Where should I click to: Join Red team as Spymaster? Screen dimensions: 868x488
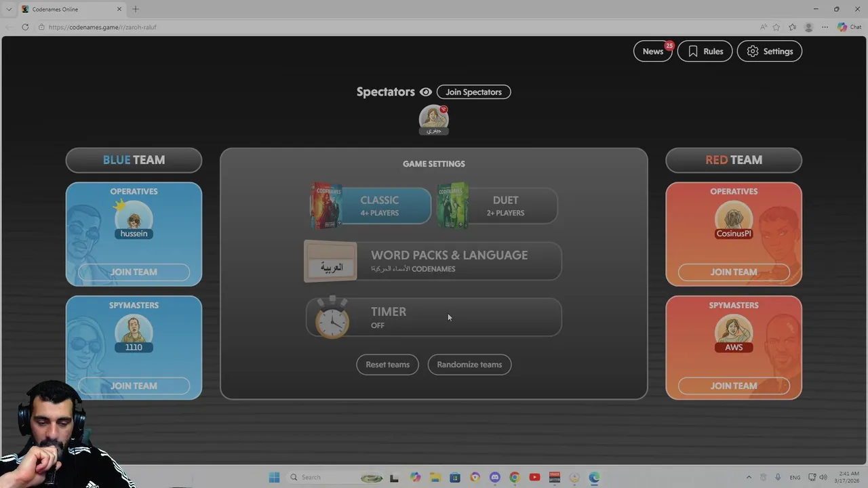pyautogui.click(x=734, y=386)
